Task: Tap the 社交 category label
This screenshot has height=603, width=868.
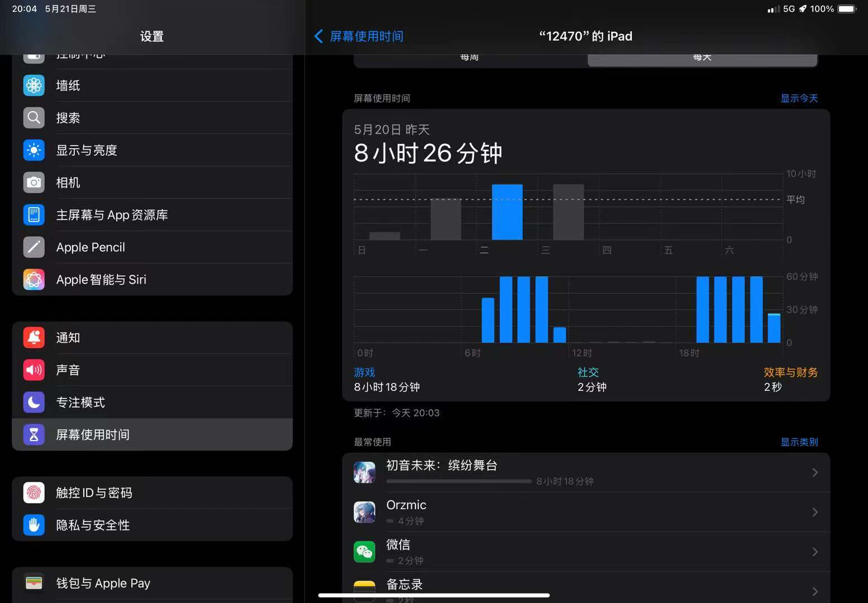Action: coord(588,372)
